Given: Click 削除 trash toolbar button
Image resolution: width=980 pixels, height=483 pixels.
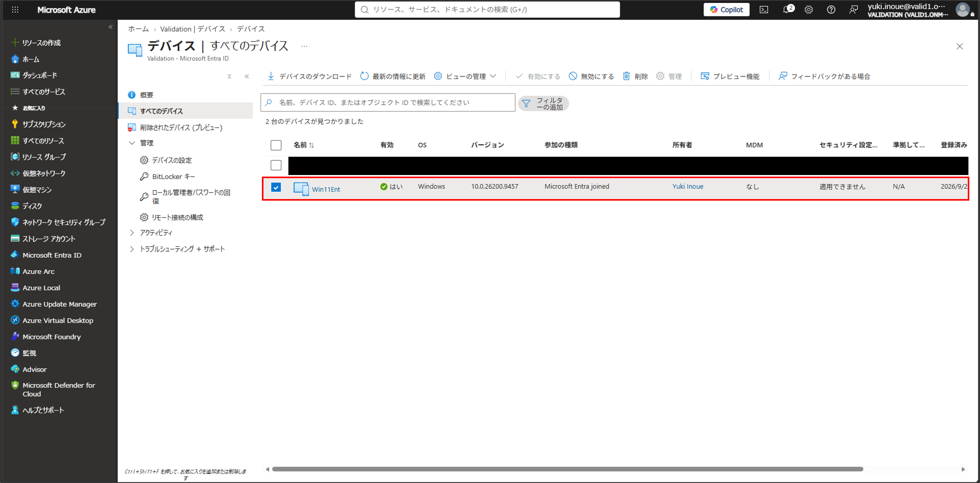Looking at the screenshot, I should (x=635, y=77).
